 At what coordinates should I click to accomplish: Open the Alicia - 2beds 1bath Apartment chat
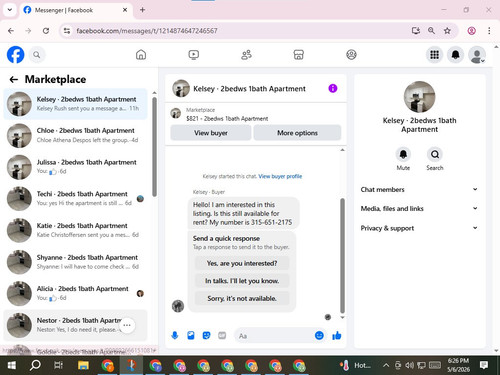[76, 293]
